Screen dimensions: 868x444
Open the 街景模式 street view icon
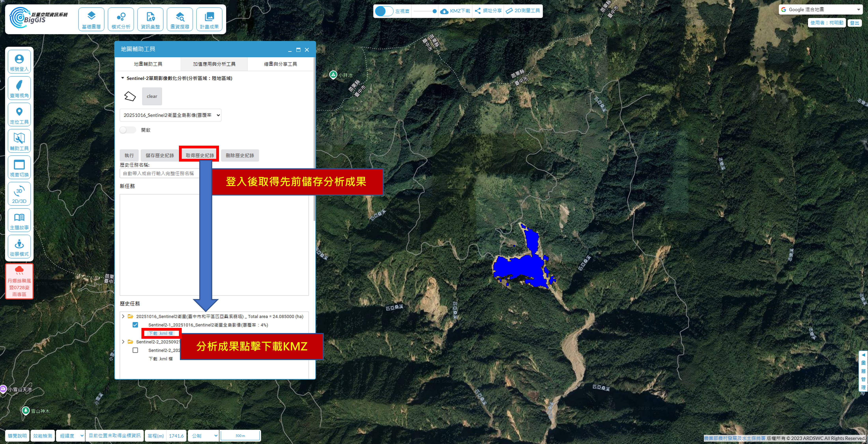19,247
